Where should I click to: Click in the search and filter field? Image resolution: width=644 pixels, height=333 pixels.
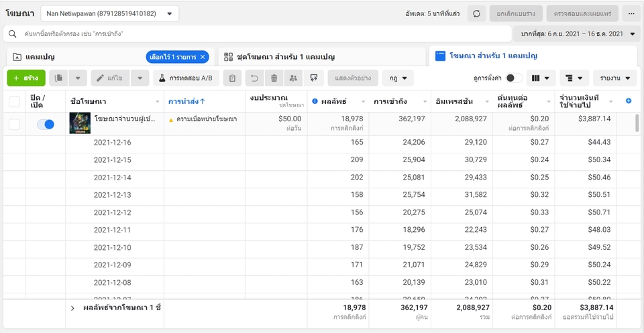click(x=257, y=34)
